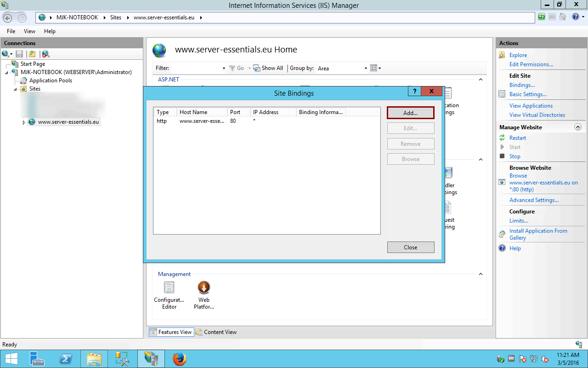Collapse the Management section
The image size is (588, 368).
click(481, 274)
